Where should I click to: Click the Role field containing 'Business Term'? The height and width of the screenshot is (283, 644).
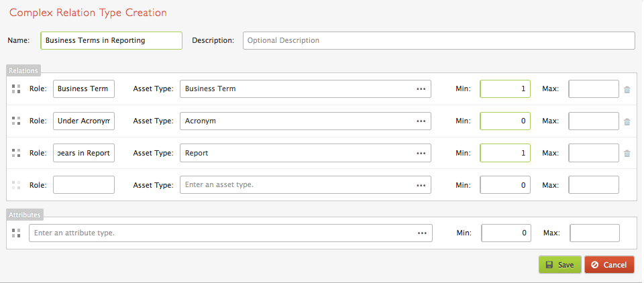coord(84,89)
